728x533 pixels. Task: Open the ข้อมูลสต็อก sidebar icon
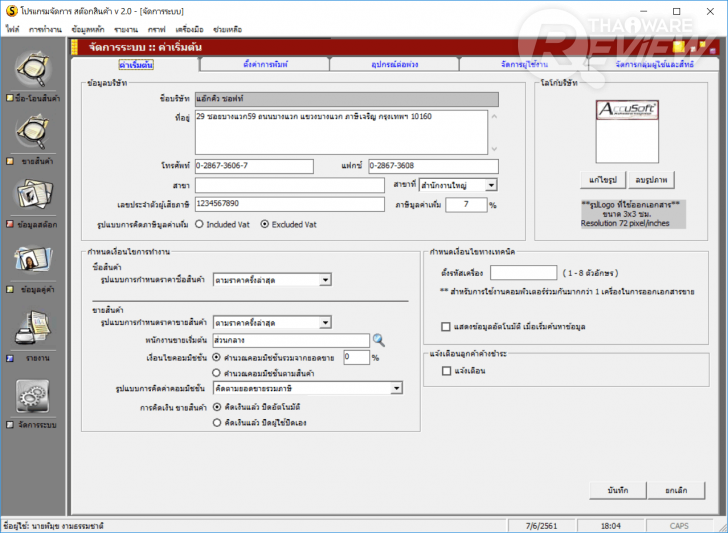[x=34, y=195]
